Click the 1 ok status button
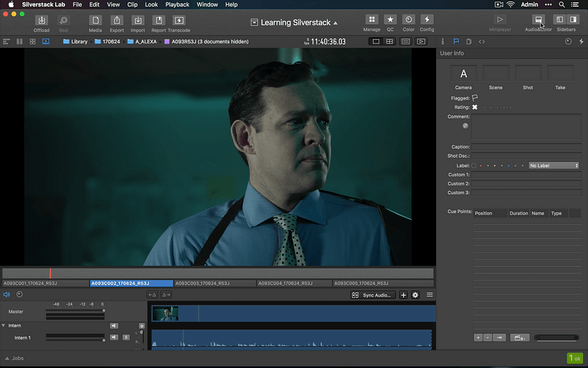 (575, 358)
